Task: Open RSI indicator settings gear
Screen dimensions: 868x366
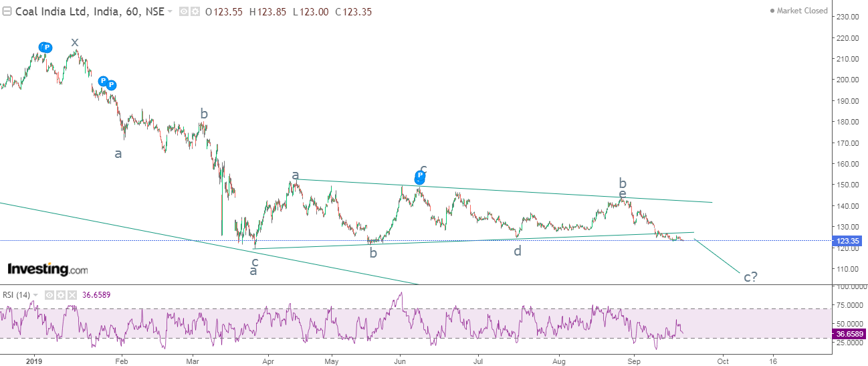Action: pyautogui.click(x=61, y=294)
